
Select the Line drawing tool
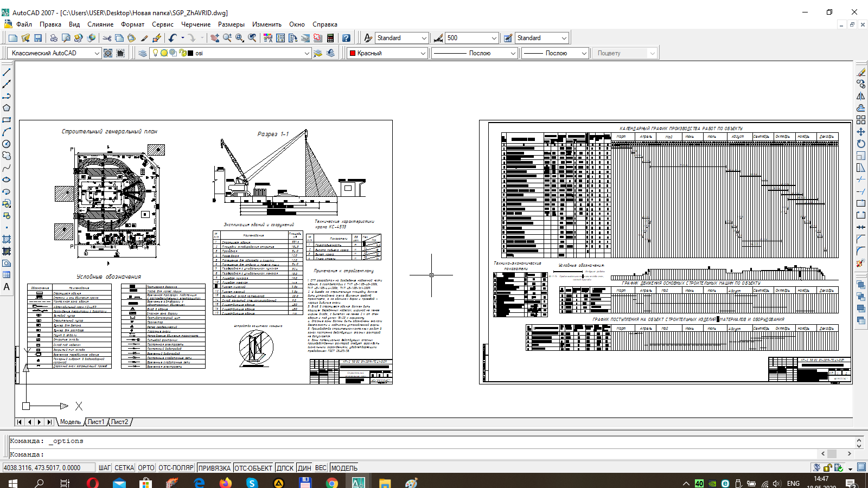point(7,72)
